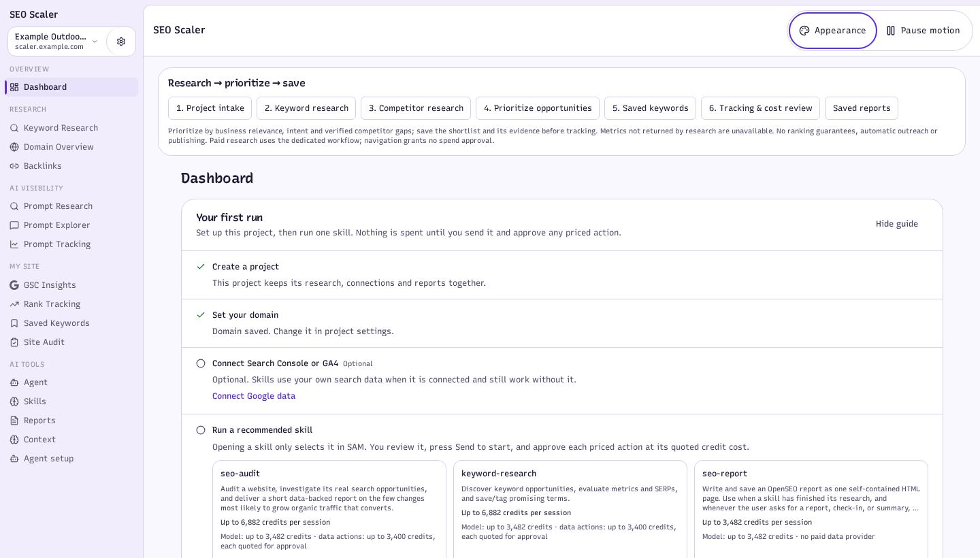Click the Backlinks chain icon
Image resolution: width=980 pixels, height=558 pixels.
(14, 166)
